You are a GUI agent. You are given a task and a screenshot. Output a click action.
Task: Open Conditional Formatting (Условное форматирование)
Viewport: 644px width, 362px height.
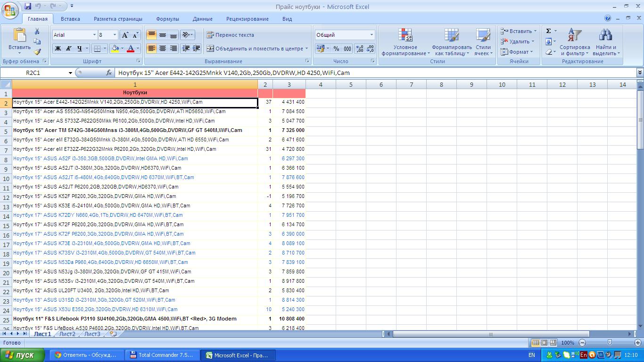405,42
